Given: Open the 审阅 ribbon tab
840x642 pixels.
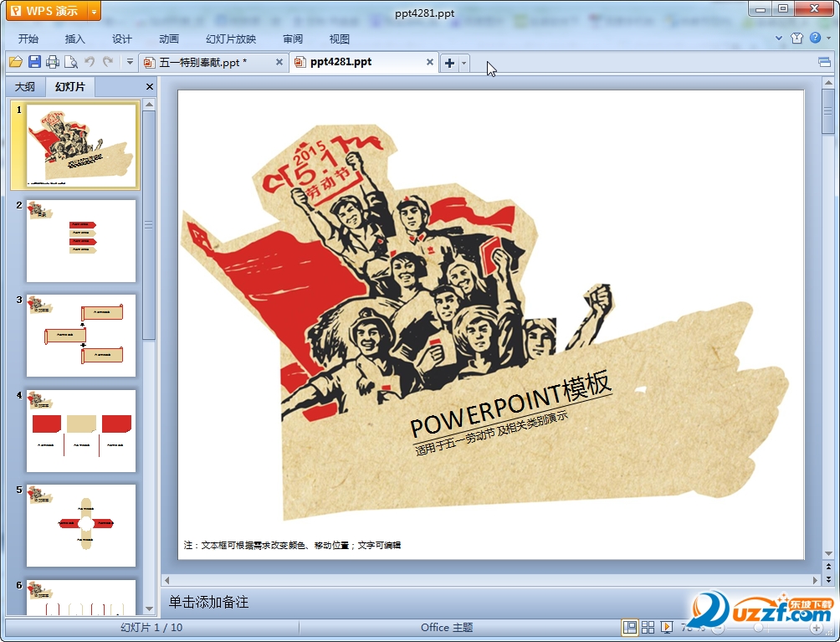Looking at the screenshot, I should [x=293, y=39].
